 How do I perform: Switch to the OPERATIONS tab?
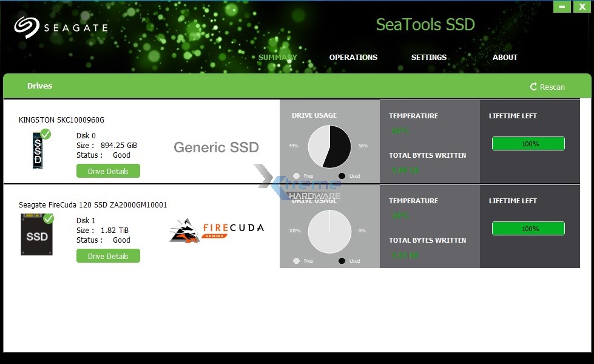(x=353, y=57)
